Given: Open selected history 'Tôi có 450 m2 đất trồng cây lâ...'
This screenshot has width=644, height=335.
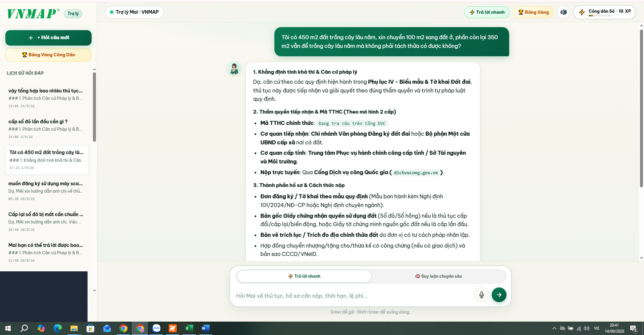Looking at the screenshot, I should (47, 160).
